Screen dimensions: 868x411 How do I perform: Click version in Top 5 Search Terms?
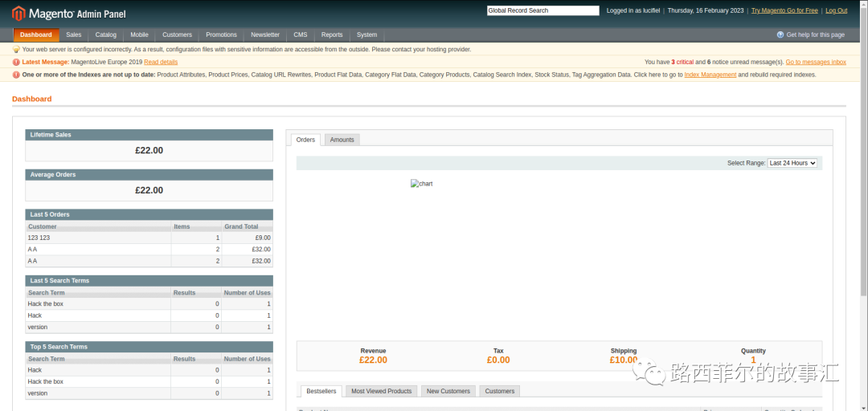coord(38,393)
